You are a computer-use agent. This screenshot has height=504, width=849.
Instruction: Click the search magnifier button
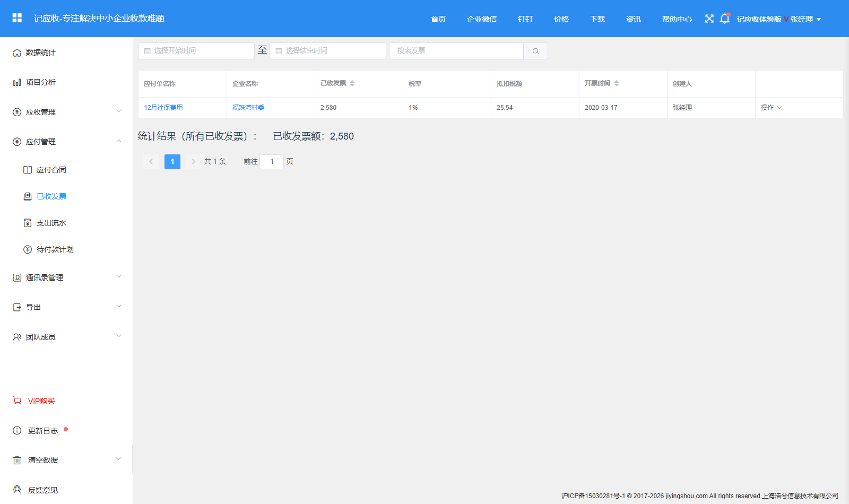[535, 51]
